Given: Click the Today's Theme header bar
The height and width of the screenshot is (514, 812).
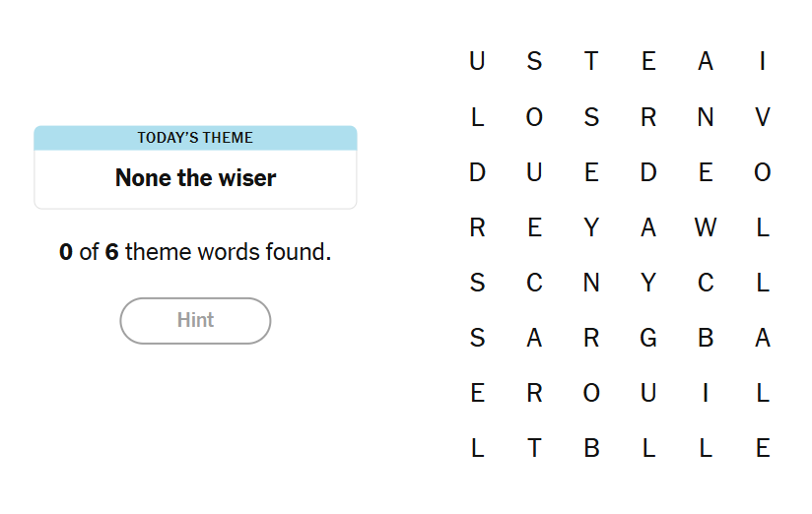Looking at the screenshot, I should point(195,138).
